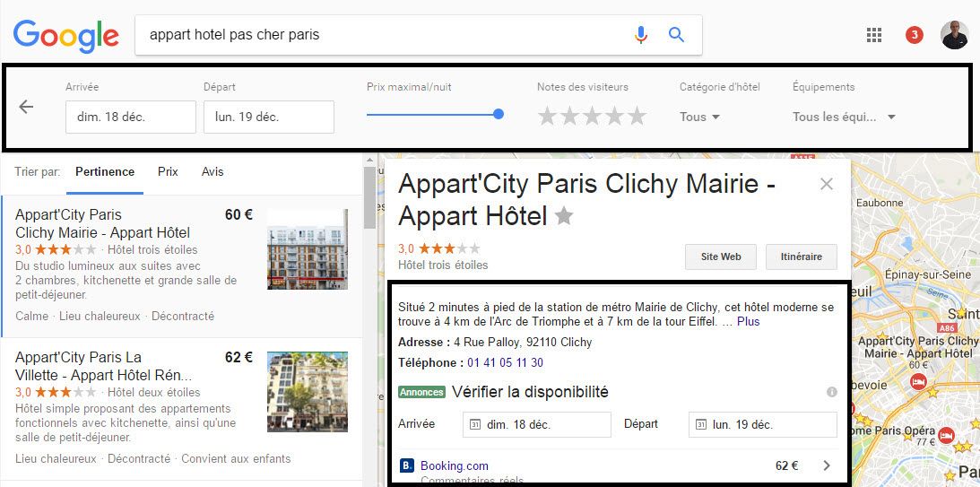Screen dimensions: 980x487
Task: Open Appart'City Paris Clichy Mairie listing title
Action: 102,224
